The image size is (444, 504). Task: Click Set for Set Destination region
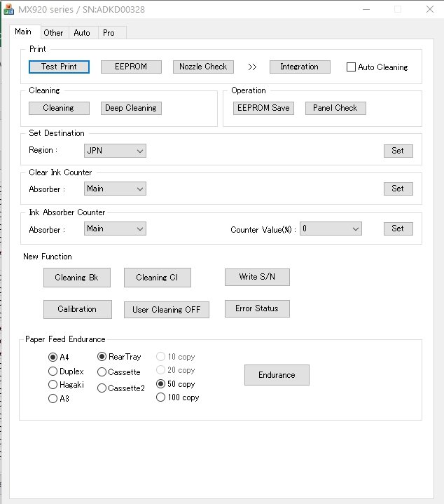(x=398, y=151)
